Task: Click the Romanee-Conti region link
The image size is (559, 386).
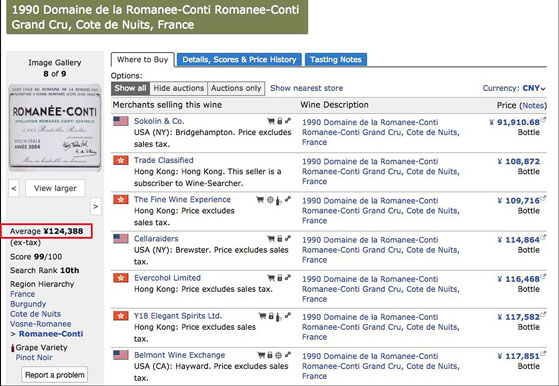Action: [51, 334]
